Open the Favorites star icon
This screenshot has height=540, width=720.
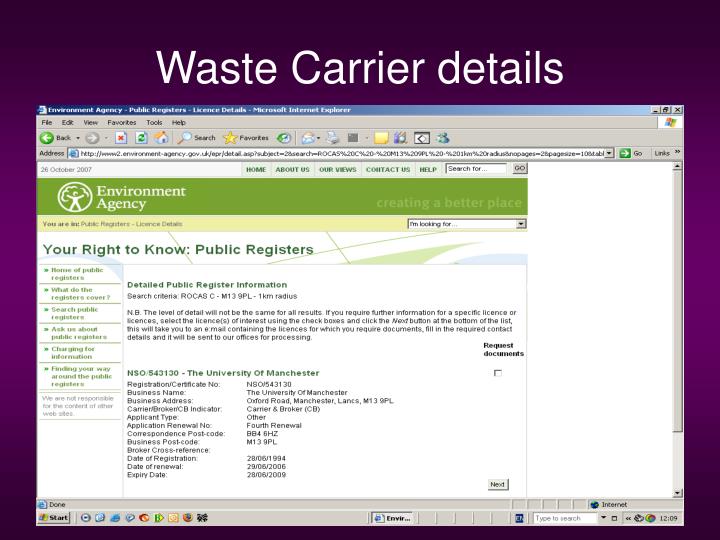(x=230, y=138)
